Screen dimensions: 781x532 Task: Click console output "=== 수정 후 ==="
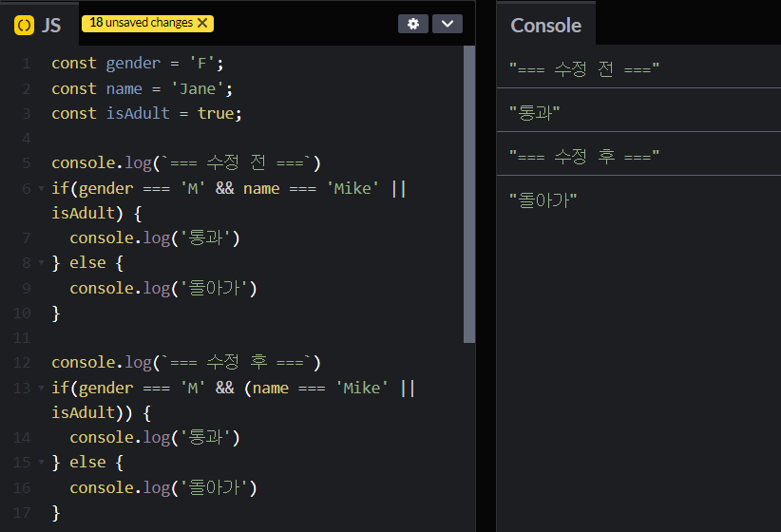pos(584,157)
